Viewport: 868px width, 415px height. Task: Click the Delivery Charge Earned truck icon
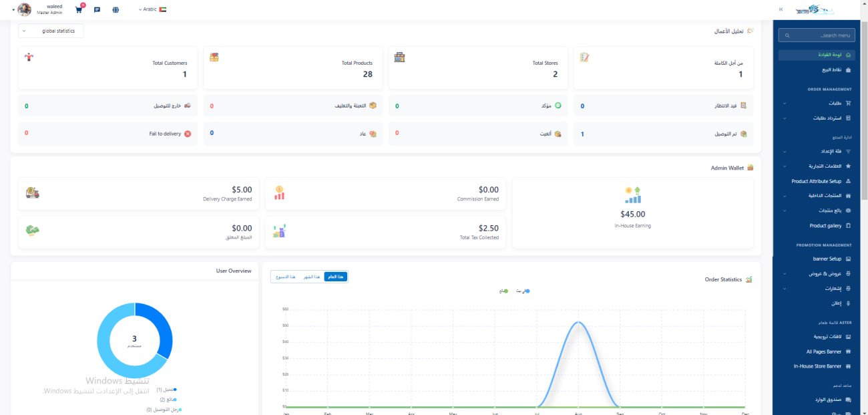point(32,192)
